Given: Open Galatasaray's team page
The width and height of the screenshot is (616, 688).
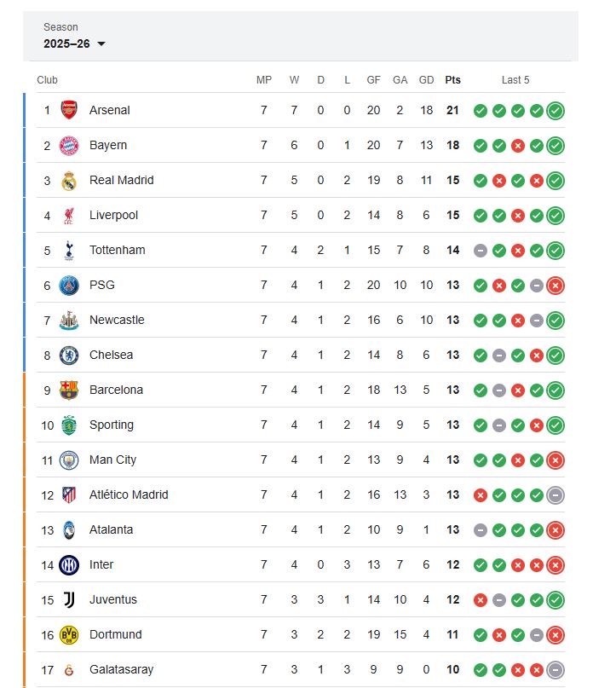Looking at the screenshot, I should click(121, 669).
